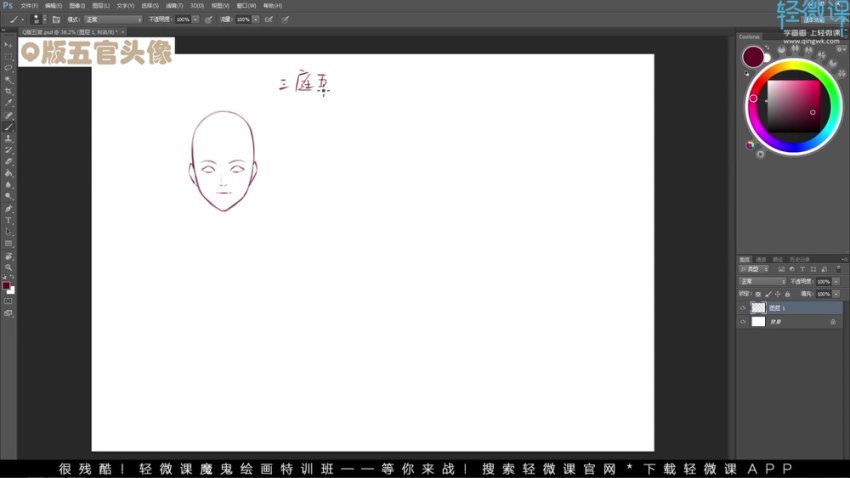Toggle the brush panel from options bar
Viewport: 850px width, 478px height.
point(56,20)
